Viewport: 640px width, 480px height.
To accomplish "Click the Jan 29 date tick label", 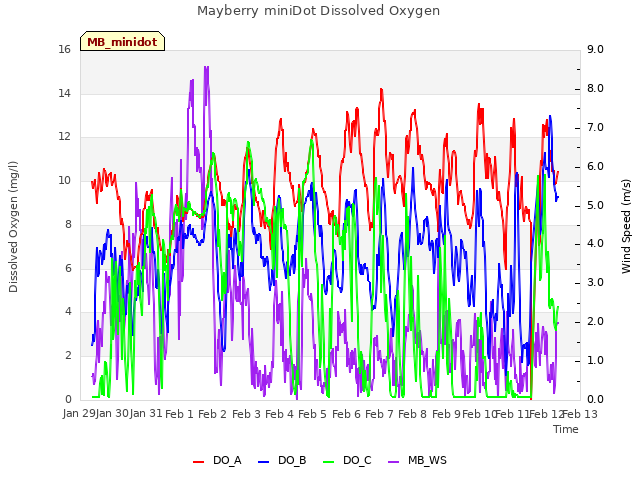I will click(79, 414).
